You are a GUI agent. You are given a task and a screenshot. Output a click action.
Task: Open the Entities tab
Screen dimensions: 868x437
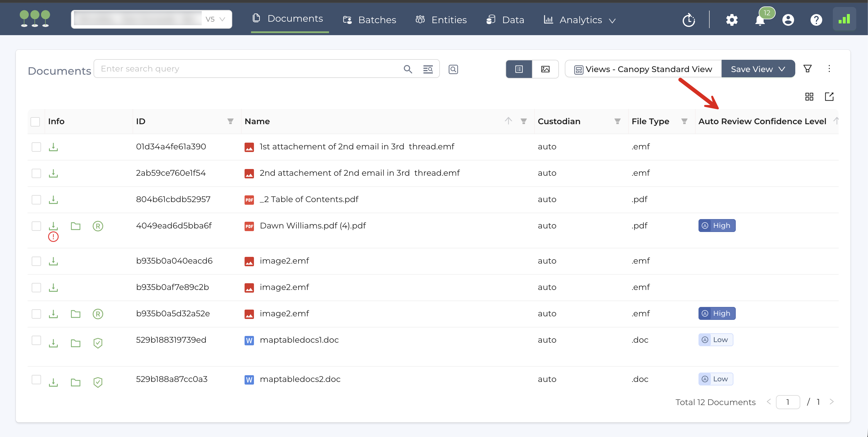click(x=441, y=20)
